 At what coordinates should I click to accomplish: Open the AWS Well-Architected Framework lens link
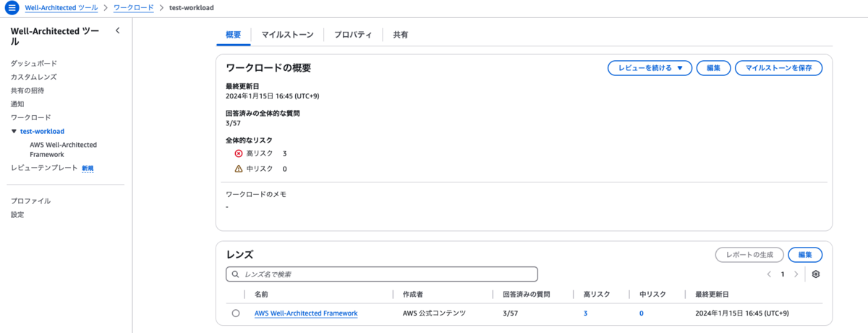[x=306, y=313]
